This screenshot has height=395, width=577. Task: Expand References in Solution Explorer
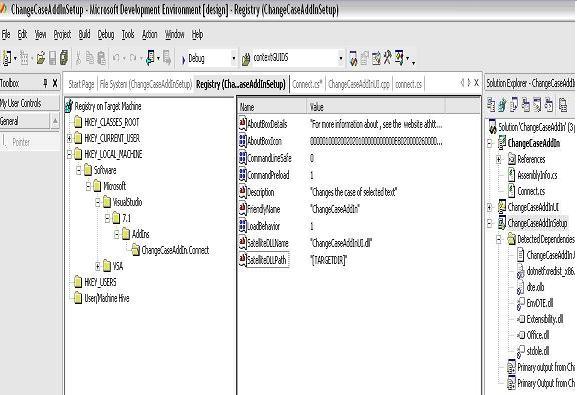[x=499, y=159]
